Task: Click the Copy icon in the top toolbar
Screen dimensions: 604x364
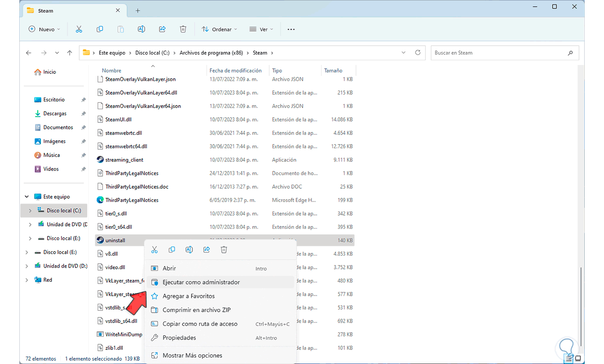Action: pyautogui.click(x=100, y=29)
